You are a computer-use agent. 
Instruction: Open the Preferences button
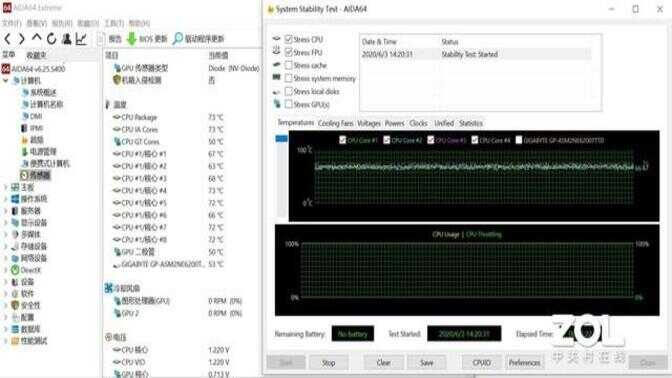pos(525,363)
